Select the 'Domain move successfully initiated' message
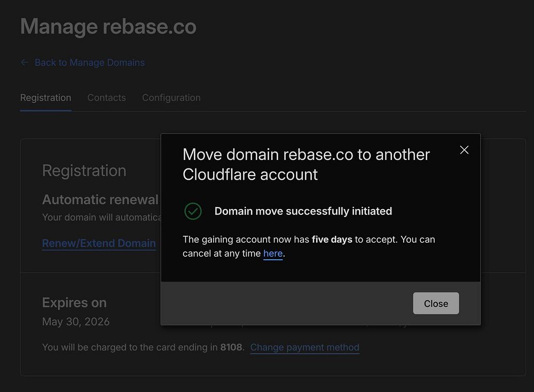Screen dimensions: 534x392 tap(303, 211)
